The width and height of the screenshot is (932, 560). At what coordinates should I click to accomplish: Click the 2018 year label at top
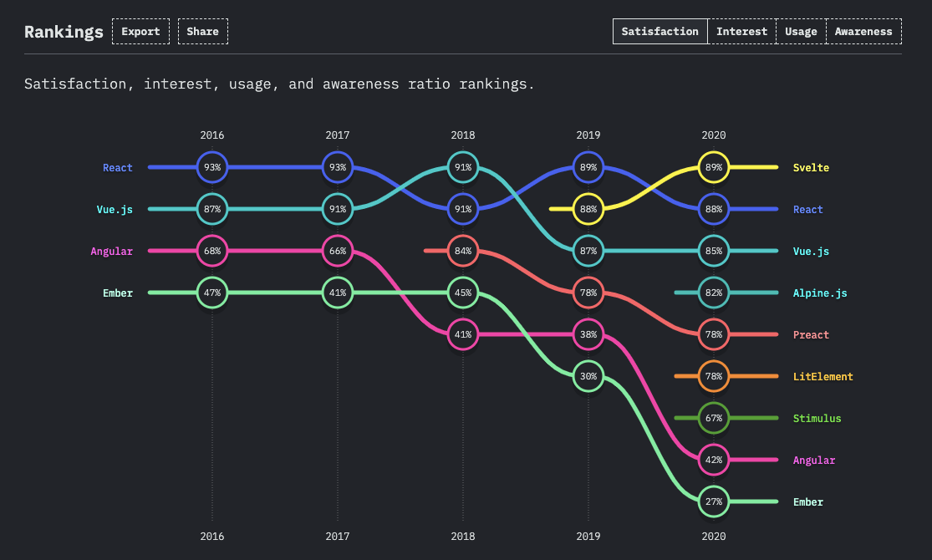(x=462, y=135)
